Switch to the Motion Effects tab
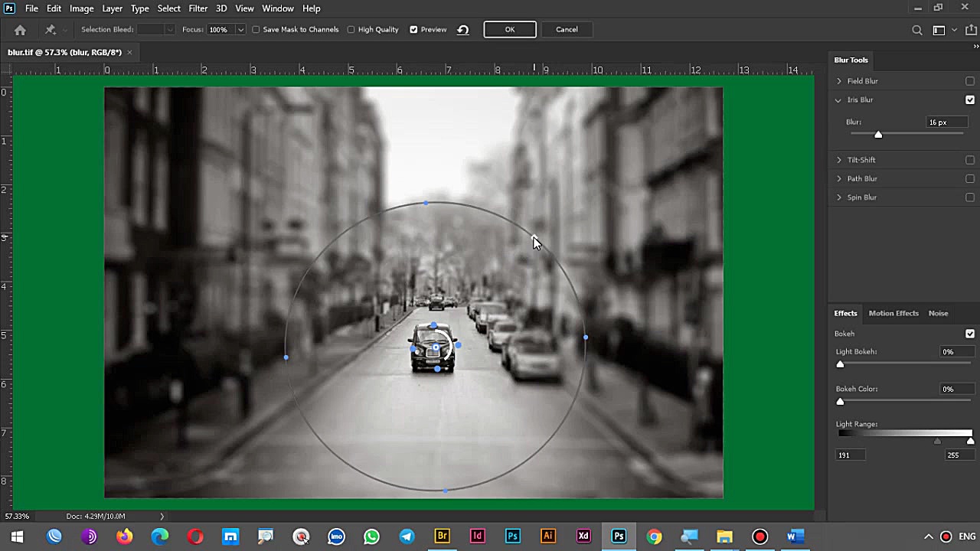 (893, 313)
